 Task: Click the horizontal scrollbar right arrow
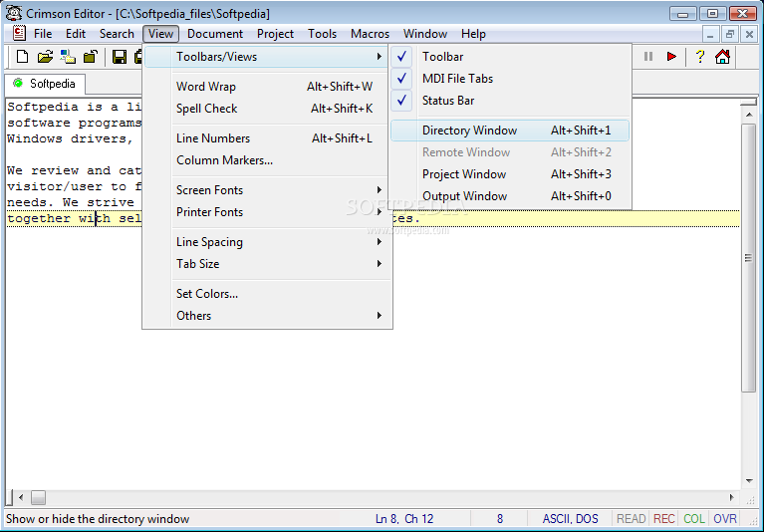pos(731,497)
